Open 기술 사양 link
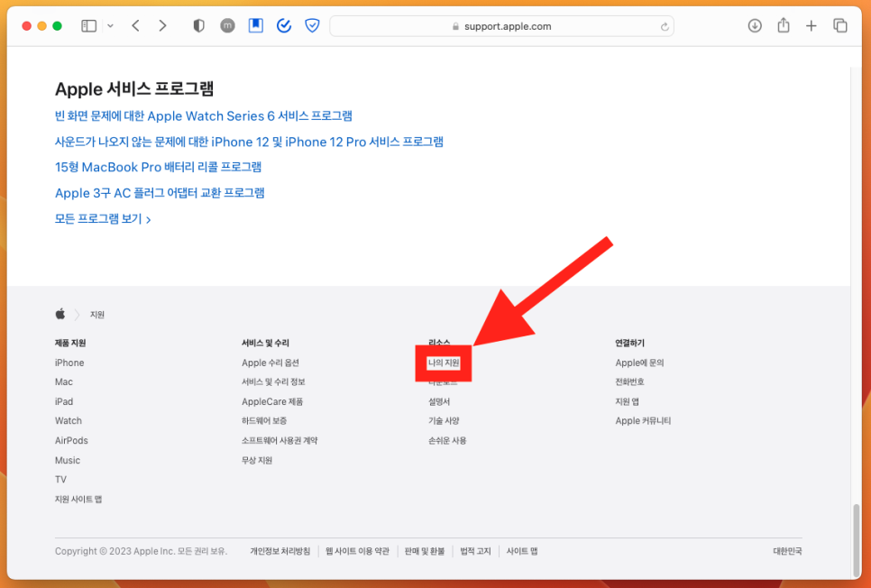The image size is (871, 588). coord(444,421)
